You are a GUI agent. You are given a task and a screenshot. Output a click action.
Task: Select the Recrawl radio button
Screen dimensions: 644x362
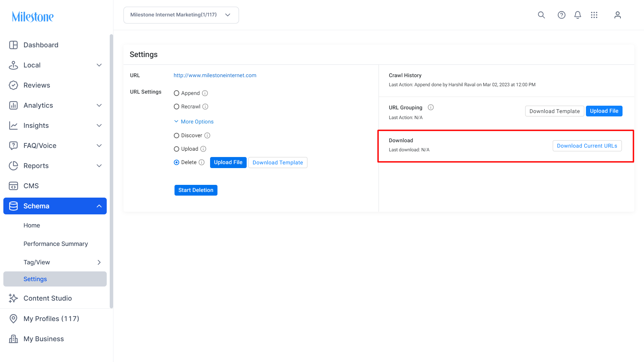(x=177, y=107)
